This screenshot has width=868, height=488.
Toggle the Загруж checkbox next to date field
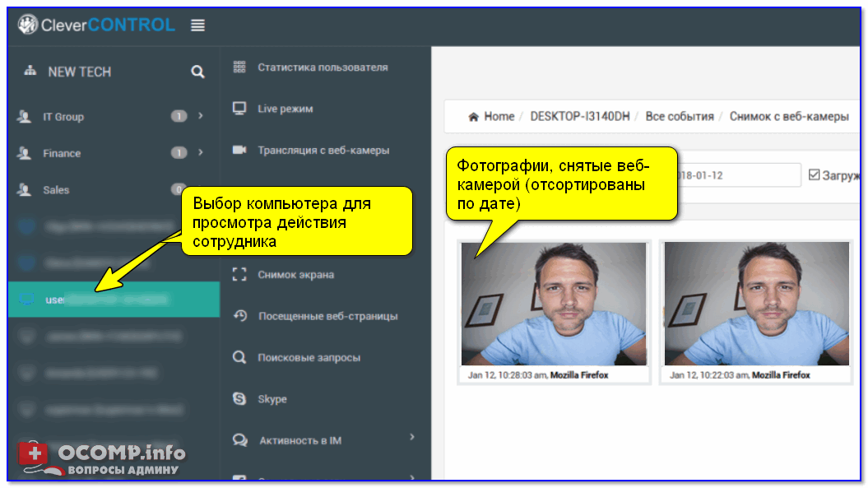tap(815, 175)
